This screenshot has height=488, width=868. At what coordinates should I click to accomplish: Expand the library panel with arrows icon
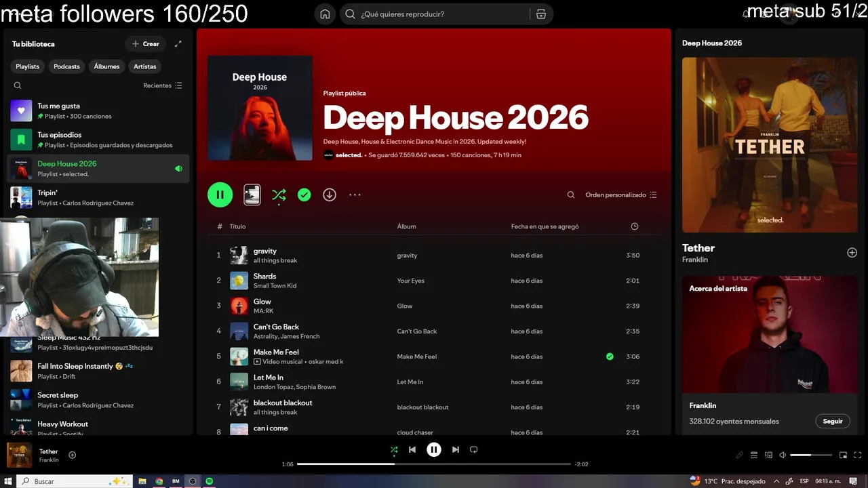(x=178, y=44)
